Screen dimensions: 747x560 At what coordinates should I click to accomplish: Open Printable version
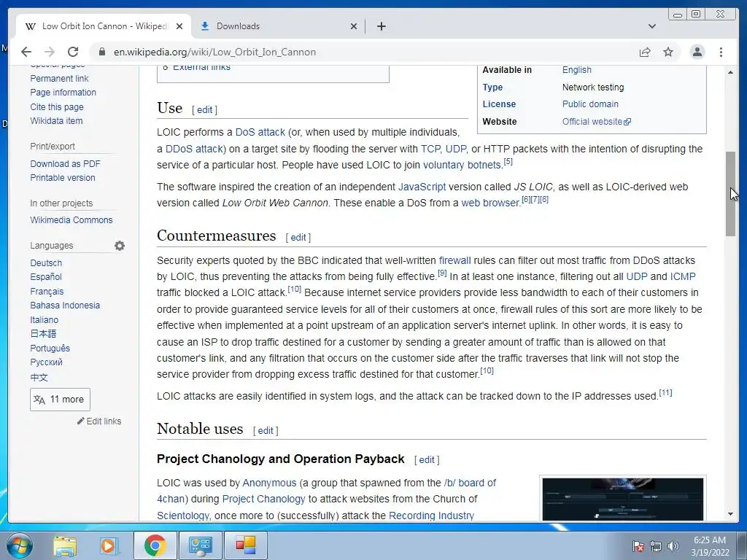click(63, 178)
